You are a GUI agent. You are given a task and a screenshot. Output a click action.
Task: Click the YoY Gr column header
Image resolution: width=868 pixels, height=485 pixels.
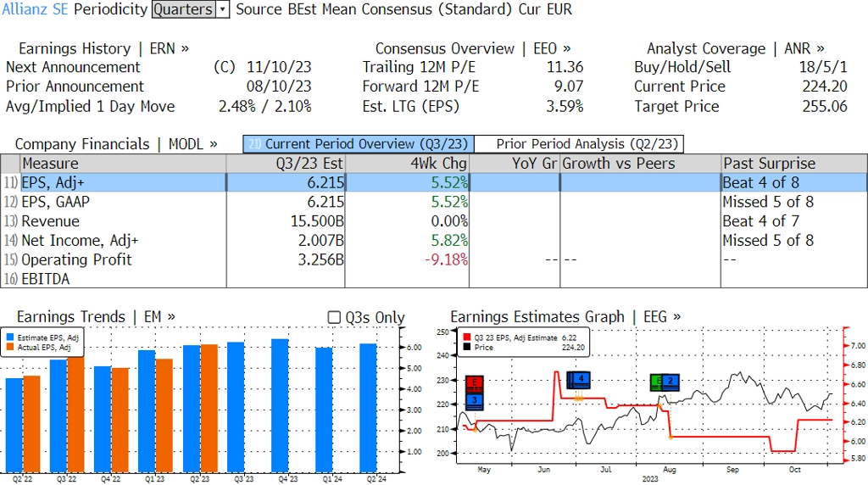tap(515, 164)
